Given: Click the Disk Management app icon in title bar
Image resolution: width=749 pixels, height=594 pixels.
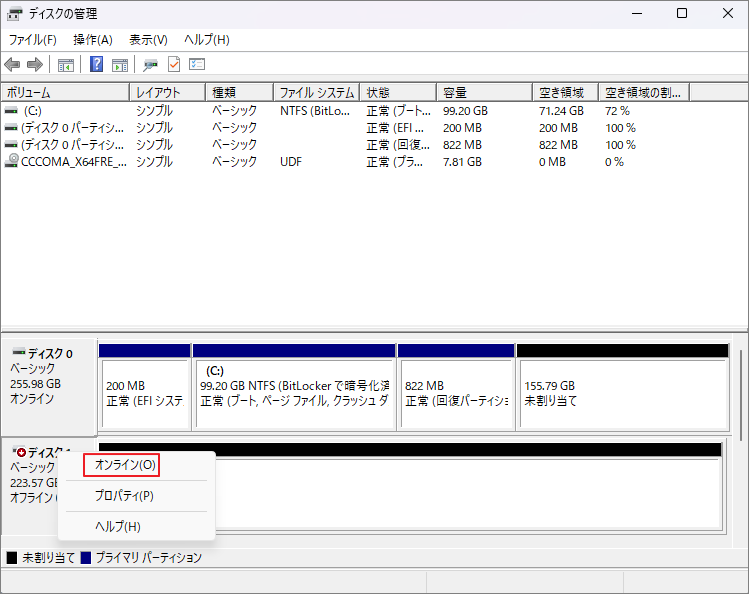Looking at the screenshot, I should pyautogui.click(x=14, y=14).
